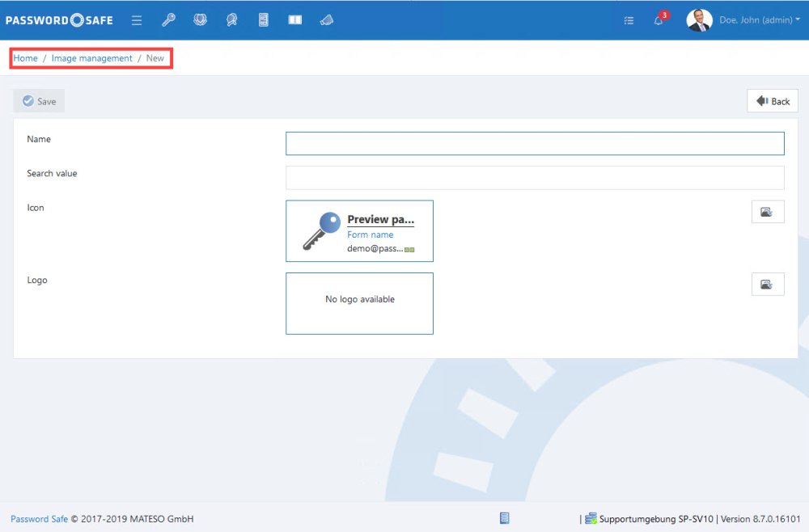Click the icon preview card
This screenshot has height=532, width=809.
pos(360,231)
